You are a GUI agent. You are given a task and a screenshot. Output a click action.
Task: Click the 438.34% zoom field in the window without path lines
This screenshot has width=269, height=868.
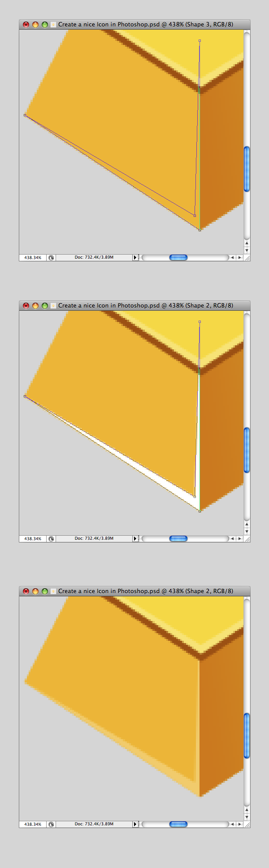(33, 824)
